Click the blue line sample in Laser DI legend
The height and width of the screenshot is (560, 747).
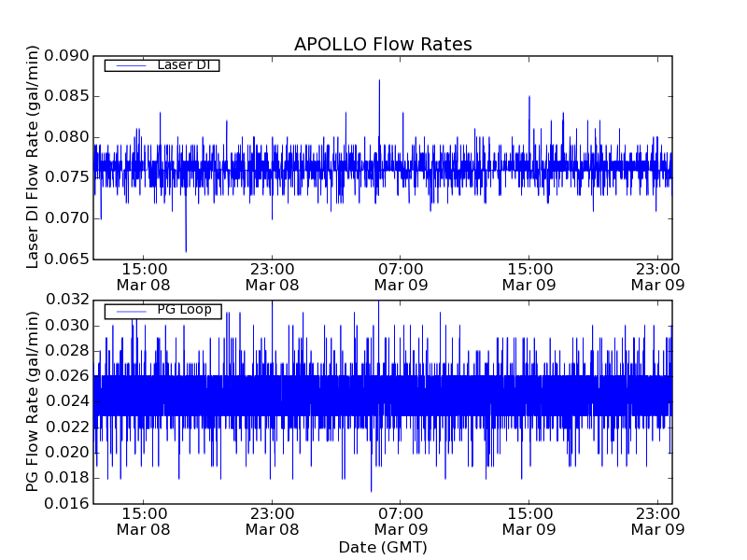pos(130,65)
